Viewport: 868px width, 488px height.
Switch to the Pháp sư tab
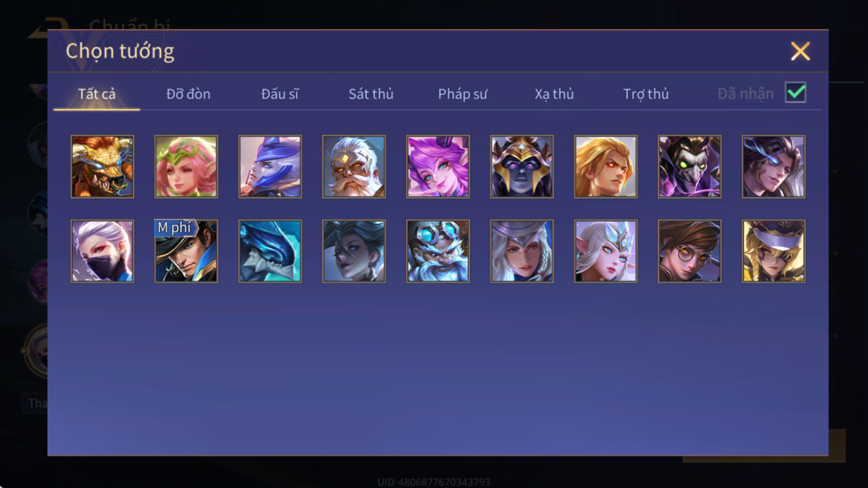click(x=463, y=94)
